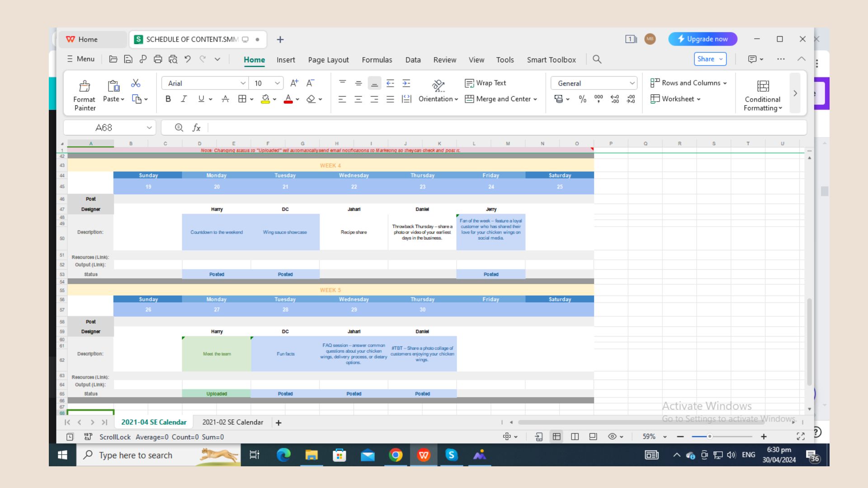Click the percent style icon

click(582, 99)
